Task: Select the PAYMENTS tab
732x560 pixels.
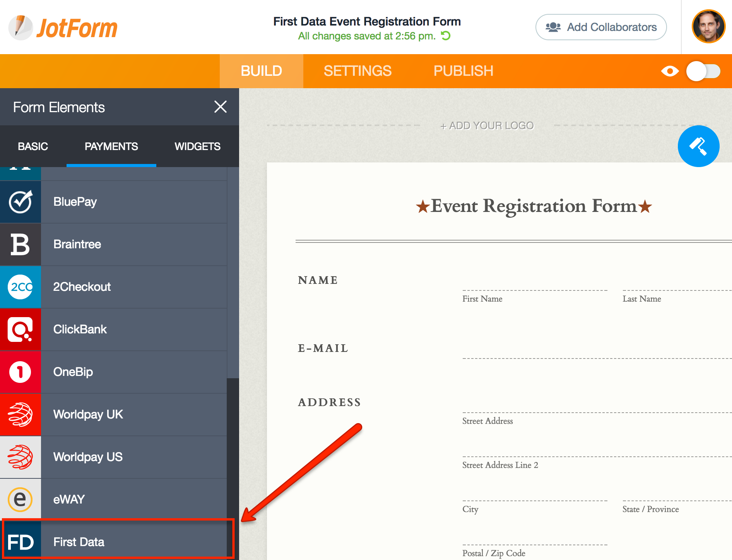Action: coord(111,146)
